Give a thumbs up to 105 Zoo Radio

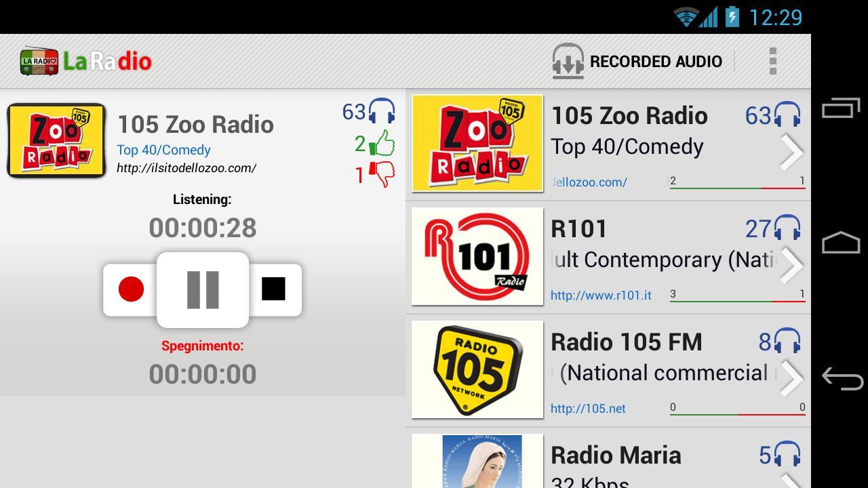[383, 144]
